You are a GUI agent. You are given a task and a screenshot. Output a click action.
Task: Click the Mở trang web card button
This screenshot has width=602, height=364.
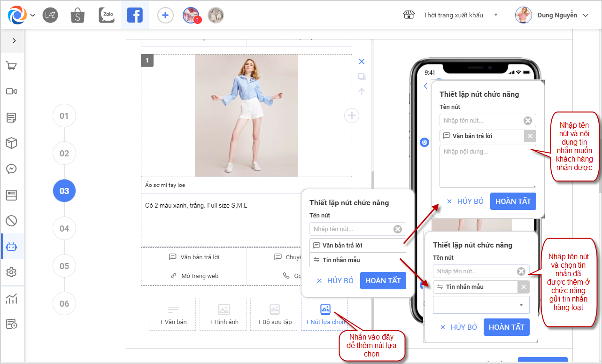tap(194, 276)
